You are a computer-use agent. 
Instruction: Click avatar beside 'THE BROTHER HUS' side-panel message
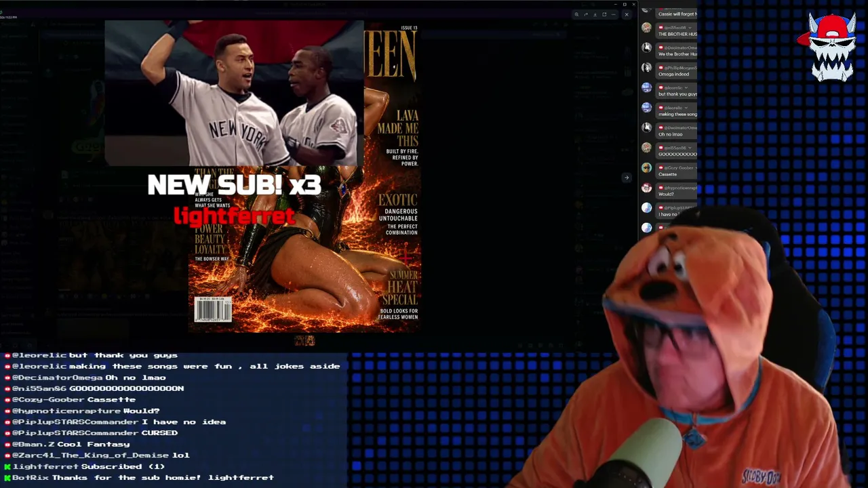646,28
